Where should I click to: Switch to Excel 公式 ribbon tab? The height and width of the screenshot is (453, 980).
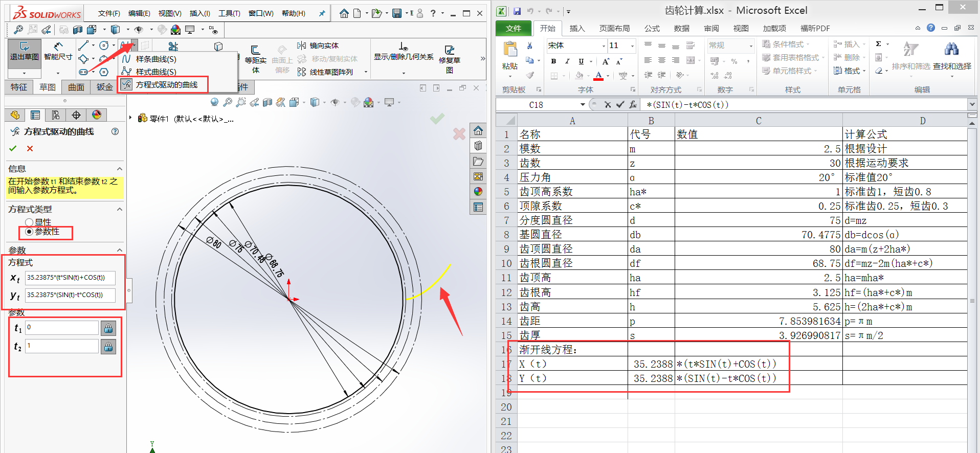click(652, 29)
